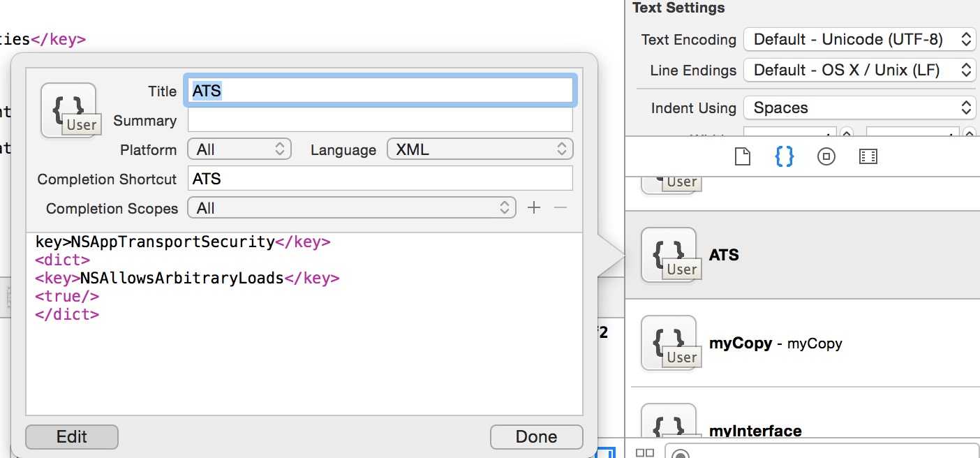Open the Platform dropdown set to All
This screenshot has width=980, height=458.
tap(239, 149)
